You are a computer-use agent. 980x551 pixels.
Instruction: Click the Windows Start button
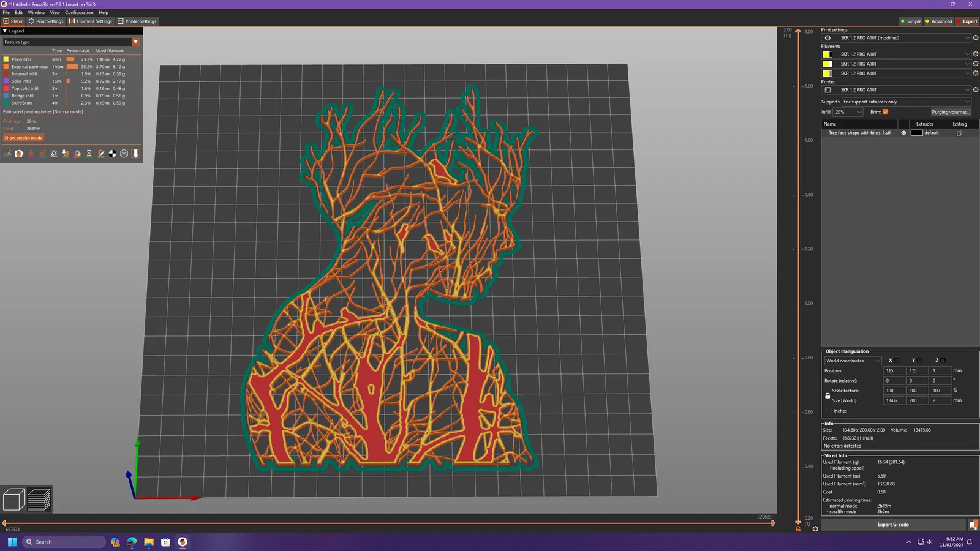tap(12, 542)
